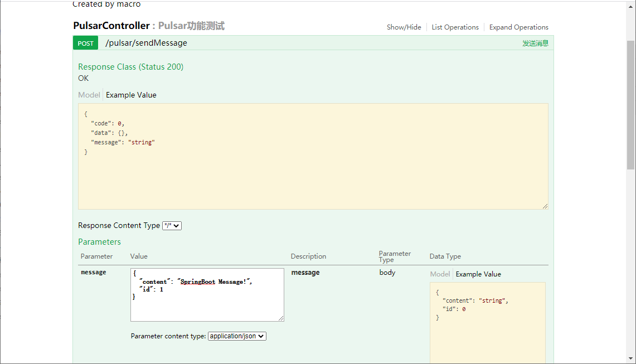The width and height of the screenshot is (636, 364).
Task: Click List Operations link
Action: pyautogui.click(x=455, y=27)
